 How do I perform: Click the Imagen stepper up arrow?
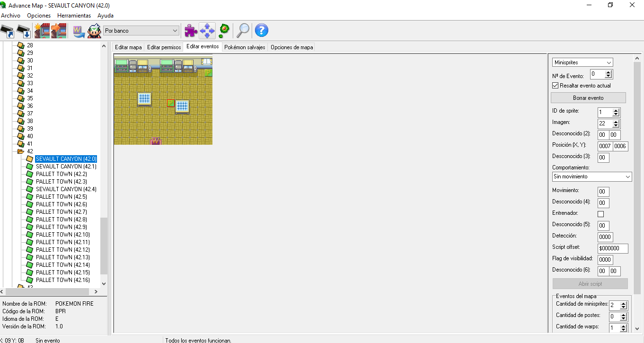616,122
